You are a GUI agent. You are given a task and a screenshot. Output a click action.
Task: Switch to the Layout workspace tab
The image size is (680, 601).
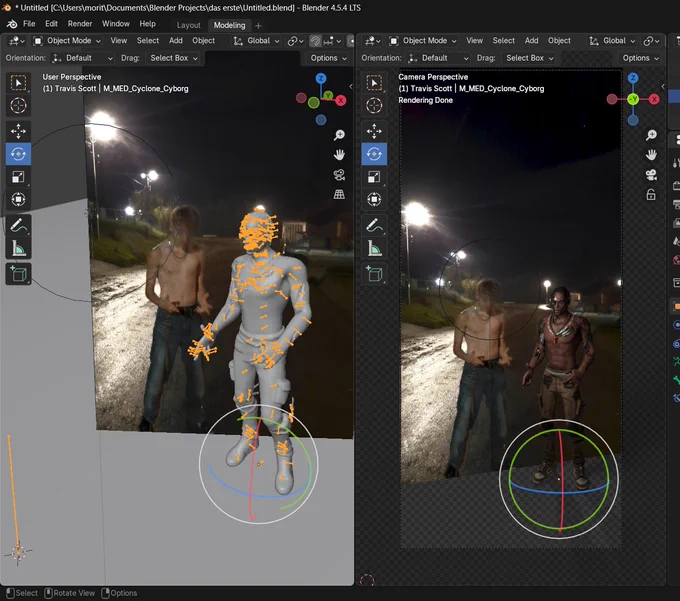tap(189, 25)
